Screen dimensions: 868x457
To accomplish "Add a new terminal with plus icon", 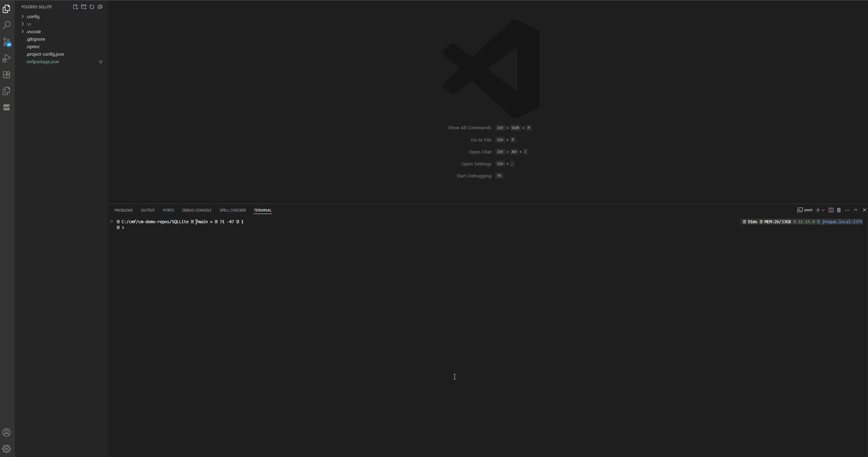I will point(818,210).
